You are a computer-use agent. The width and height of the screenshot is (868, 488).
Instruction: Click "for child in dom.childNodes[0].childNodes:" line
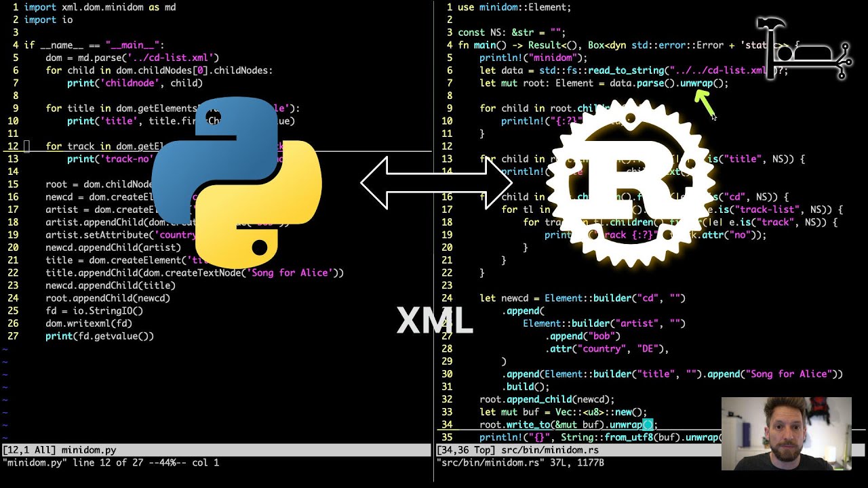click(159, 70)
